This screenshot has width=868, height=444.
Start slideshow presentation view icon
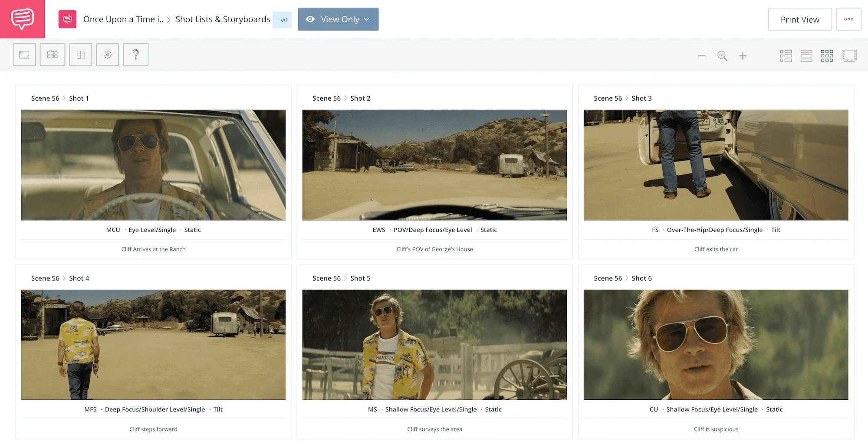849,56
